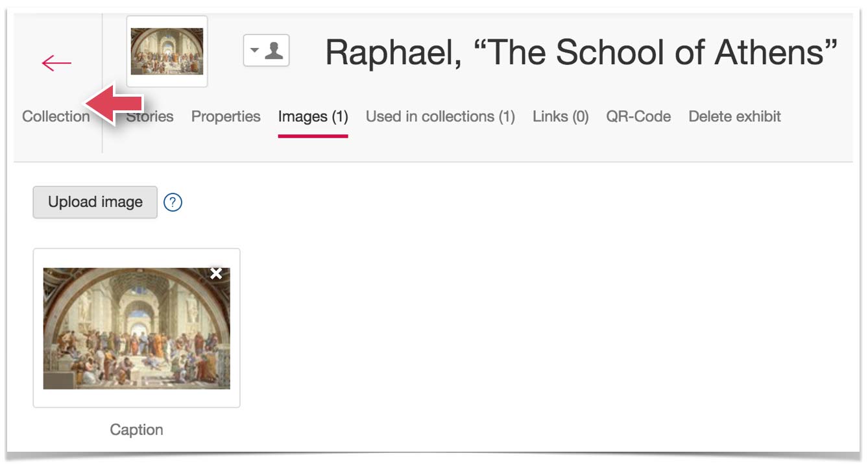Click the large red annotation arrow
The image size is (868, 466).
coord(115,104)
